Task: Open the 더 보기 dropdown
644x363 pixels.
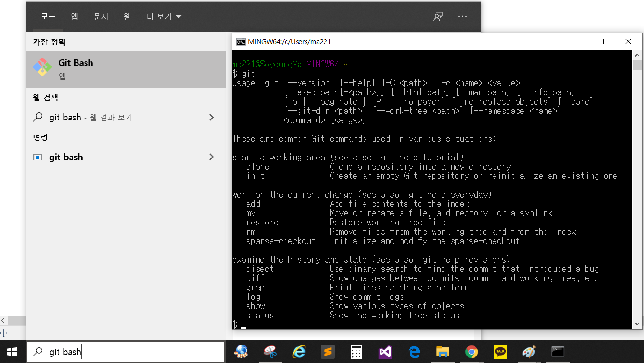Action: (x=164, y=16)
